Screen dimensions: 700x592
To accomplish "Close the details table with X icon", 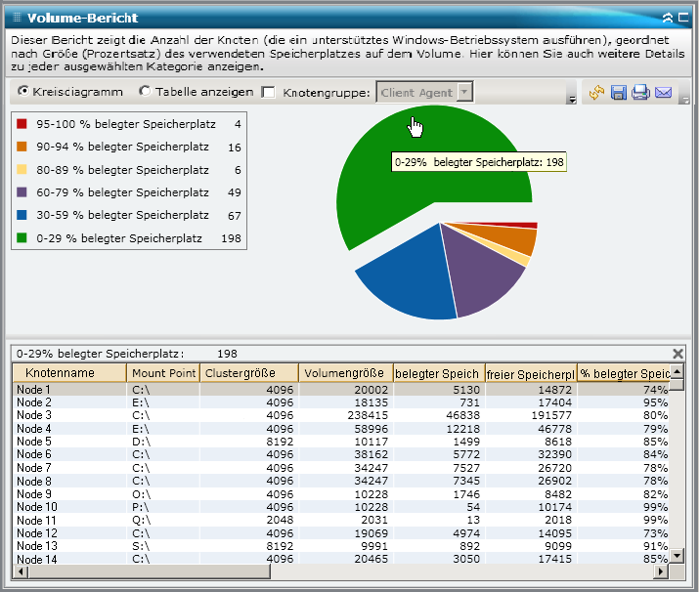I will click(x=678, y=354).
